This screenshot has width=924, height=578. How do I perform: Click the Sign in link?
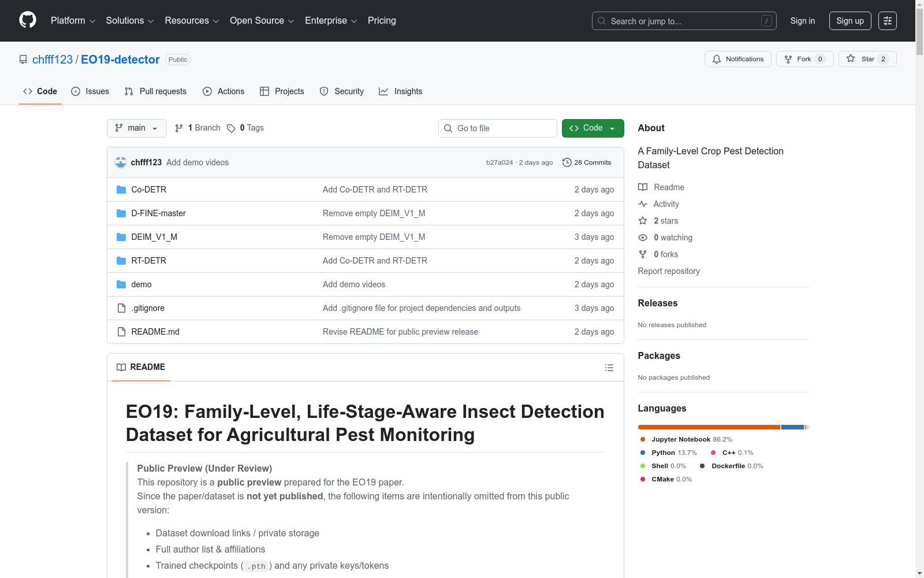coord(803,21)
